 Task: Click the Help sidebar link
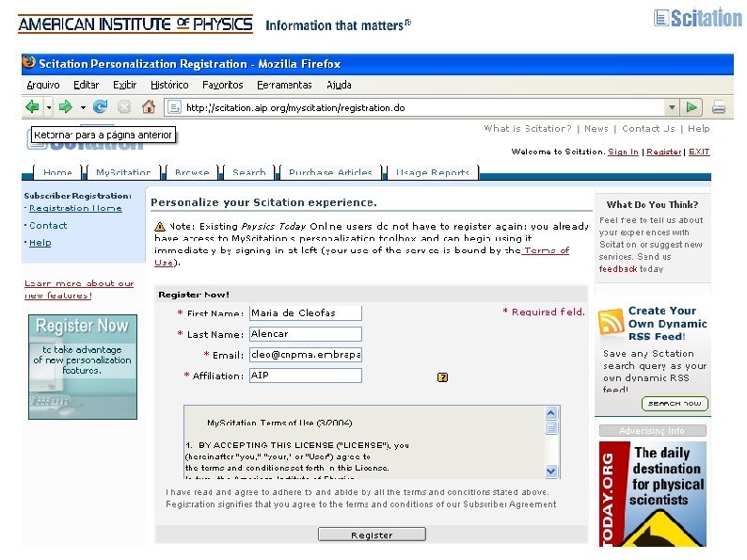(40, 243)
